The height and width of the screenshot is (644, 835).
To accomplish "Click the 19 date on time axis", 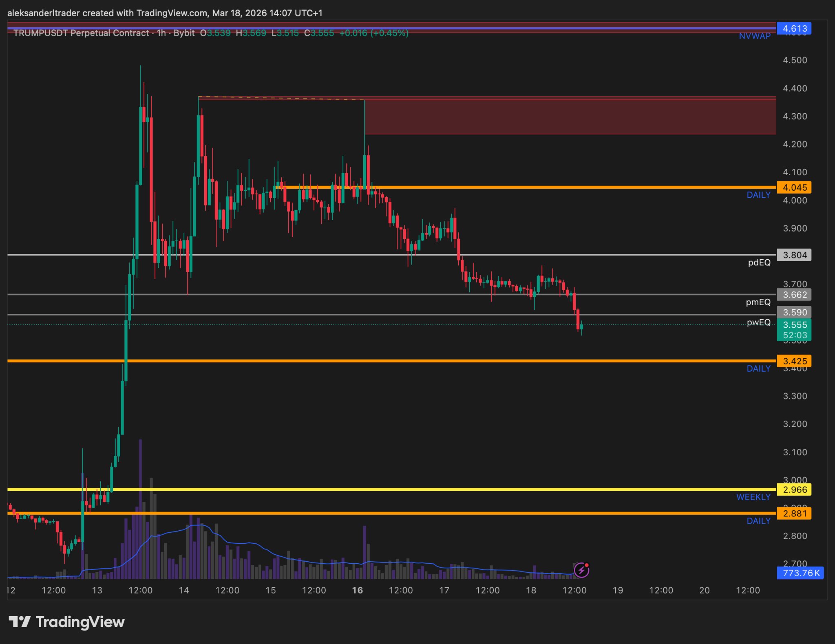I will 617,590.
